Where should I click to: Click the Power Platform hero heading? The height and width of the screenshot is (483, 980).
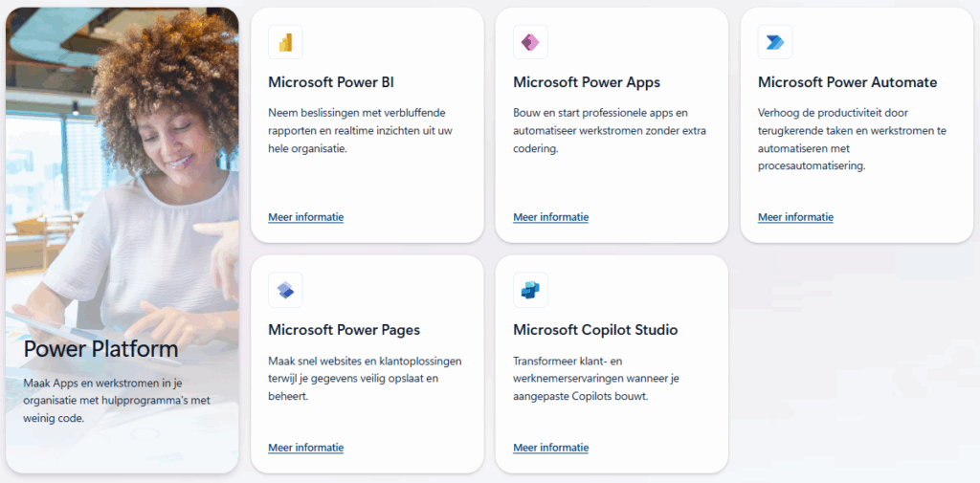click(100, 349)
